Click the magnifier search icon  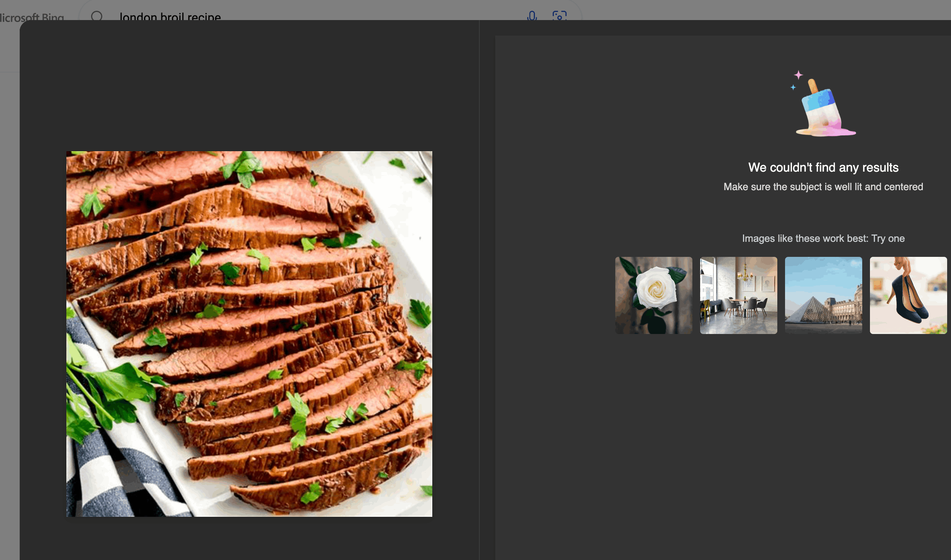coord(96,16)
